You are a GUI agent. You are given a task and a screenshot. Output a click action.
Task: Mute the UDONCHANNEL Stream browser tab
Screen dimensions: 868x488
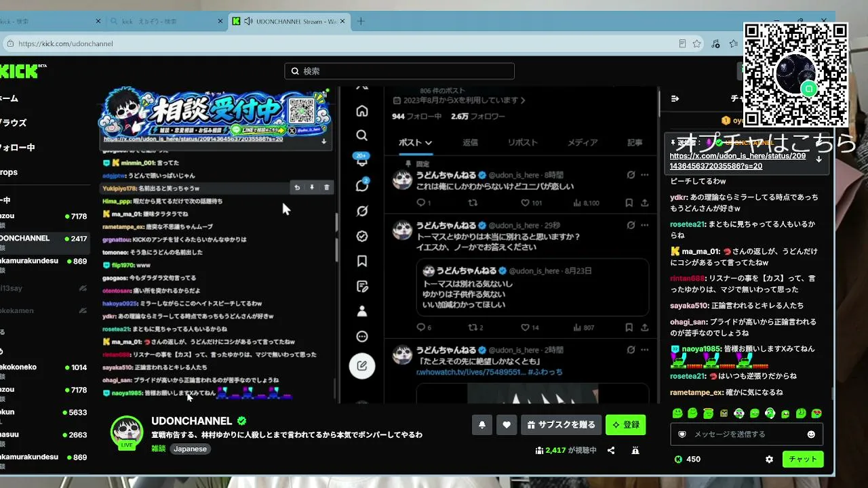click(248, 21)
